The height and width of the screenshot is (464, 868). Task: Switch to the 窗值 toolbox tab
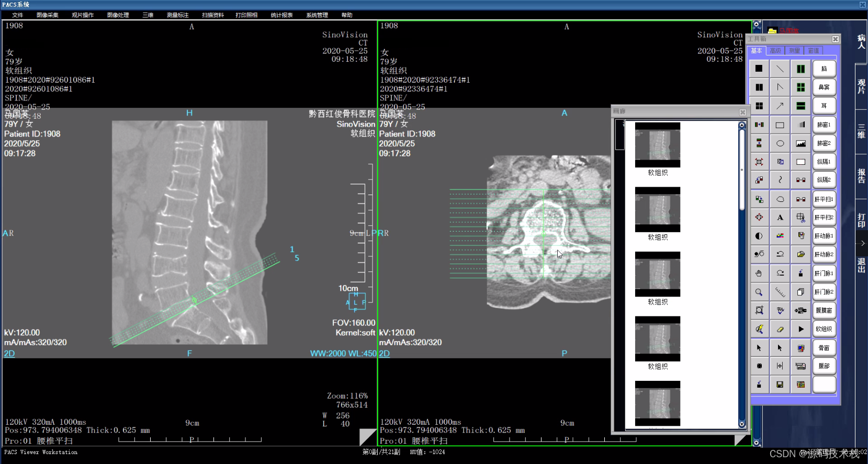[814, 51]
